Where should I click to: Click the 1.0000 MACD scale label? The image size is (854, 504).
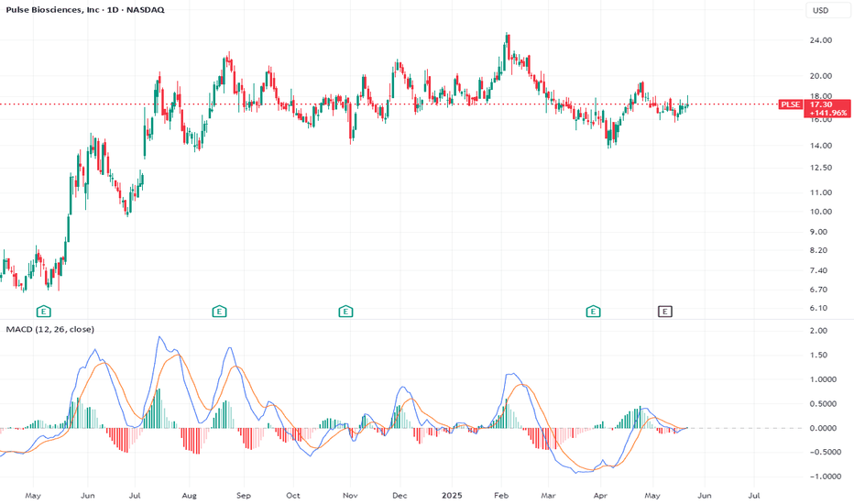[x=823, y=379]
